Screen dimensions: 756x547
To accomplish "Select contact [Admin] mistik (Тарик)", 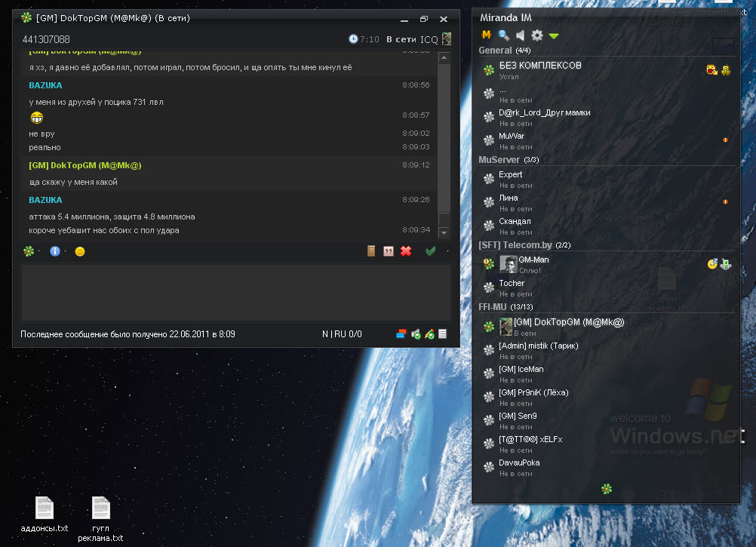I will pyautogui.click(x=607, y=350).
